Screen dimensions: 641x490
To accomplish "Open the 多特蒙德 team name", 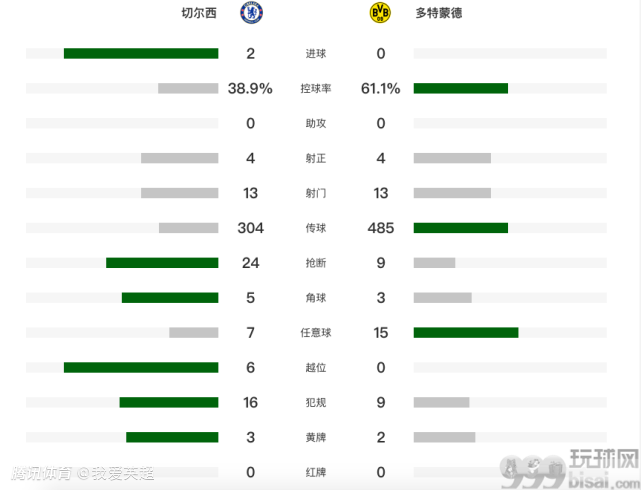I will [x=439, y=13].
